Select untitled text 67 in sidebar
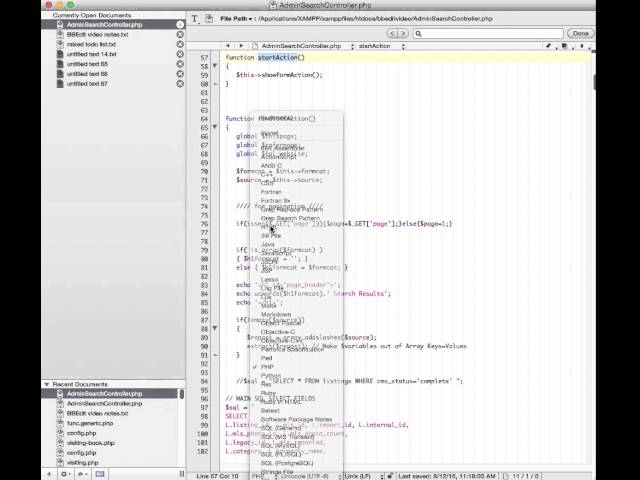640x480 pixels. (x=87, y=83)
